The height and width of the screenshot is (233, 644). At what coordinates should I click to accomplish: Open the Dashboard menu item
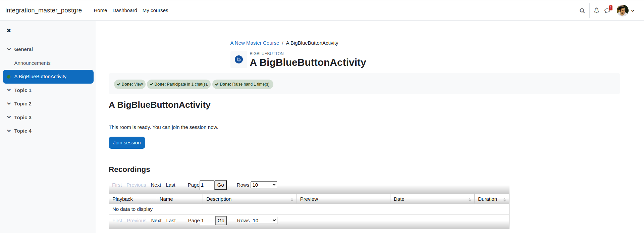click(125, 10)
